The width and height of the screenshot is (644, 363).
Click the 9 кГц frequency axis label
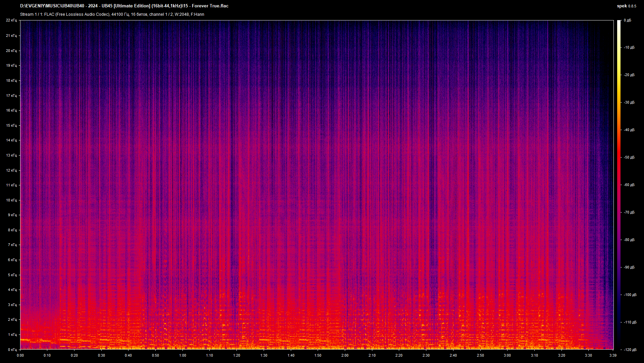12,215
